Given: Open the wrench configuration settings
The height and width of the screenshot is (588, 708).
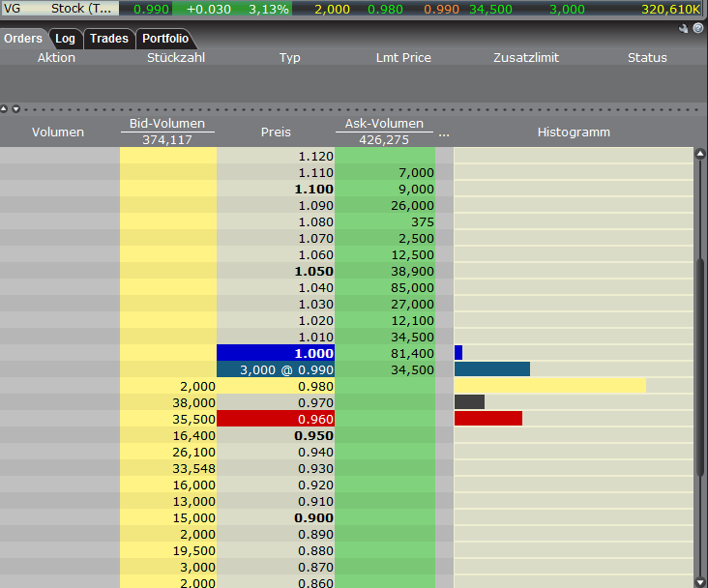Looking at the screenshot, I should click(685, 29).
